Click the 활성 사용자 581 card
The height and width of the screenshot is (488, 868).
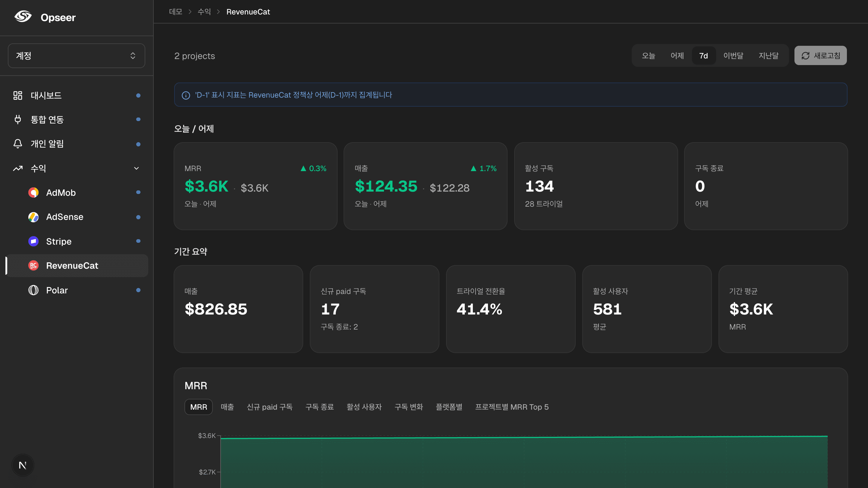pyautogui.click(x=646, y=309)
